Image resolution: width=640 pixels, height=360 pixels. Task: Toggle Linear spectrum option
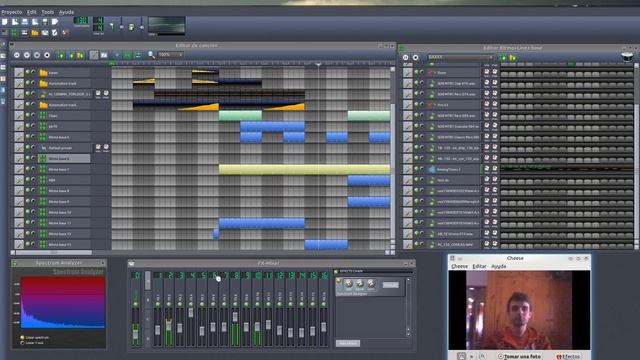coord(22,338)
